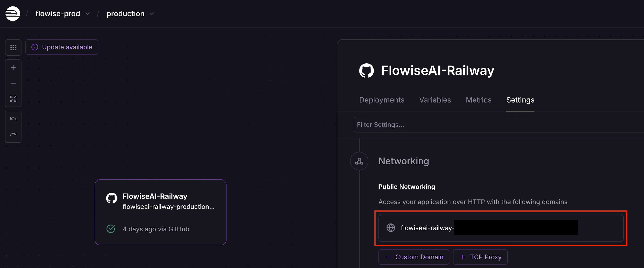The width and height of the screenshot is (644, 268).
Task: Add a TCP Proxy
Action: coord(480,257)
